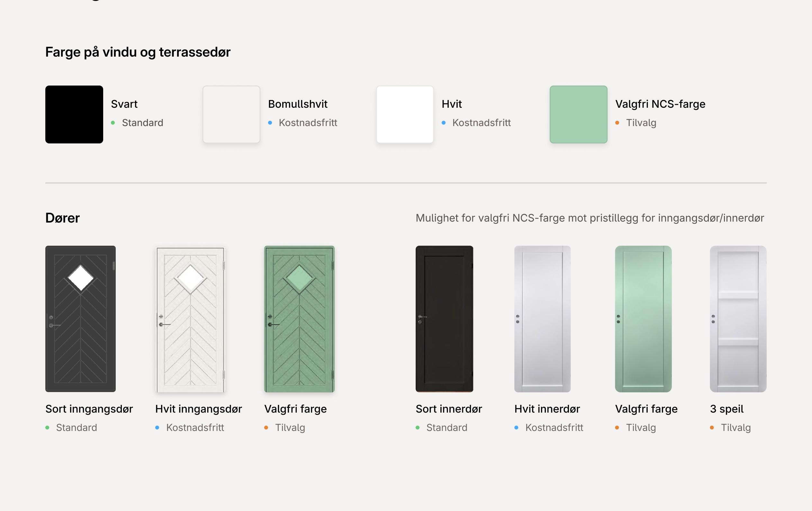Viewport: 812px width, 511px height.
Task: Click the Hvit innerdør caption
Action: (x=547, y=409)
